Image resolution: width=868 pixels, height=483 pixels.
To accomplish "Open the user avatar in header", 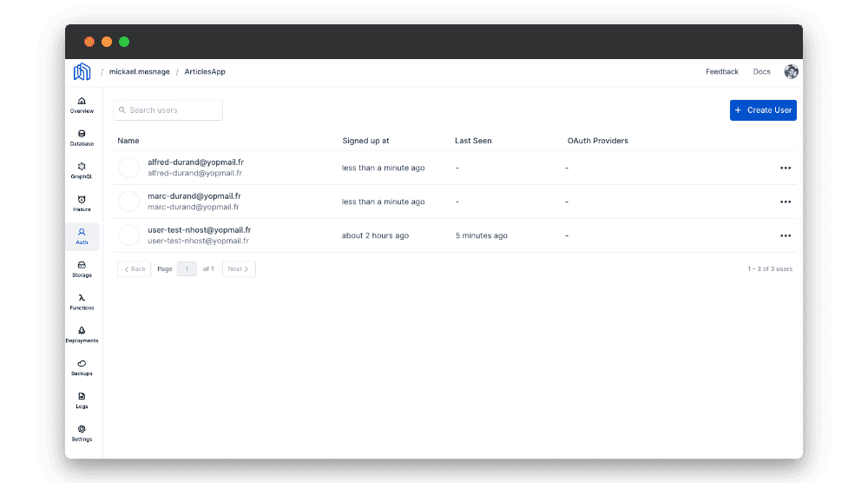I will [x=791, y=72].
